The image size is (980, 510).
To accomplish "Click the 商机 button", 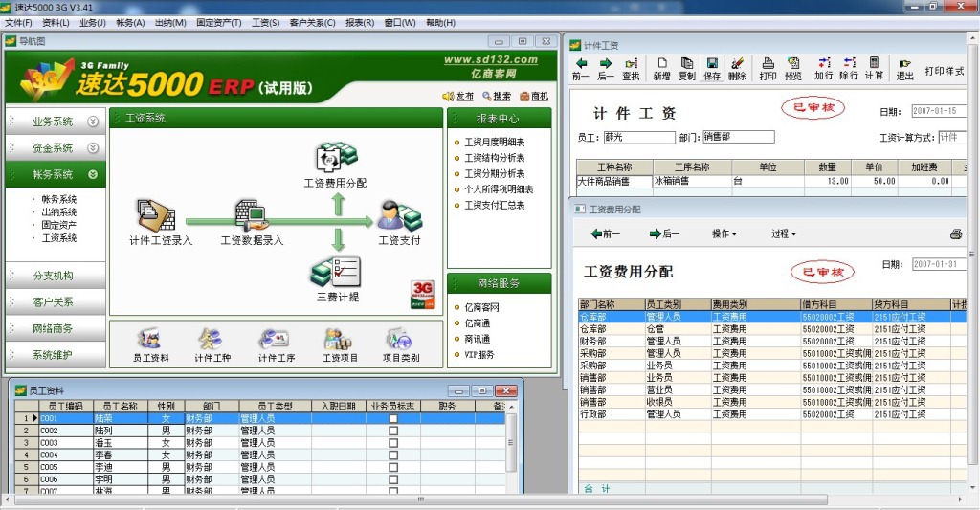I will point(534,97).
